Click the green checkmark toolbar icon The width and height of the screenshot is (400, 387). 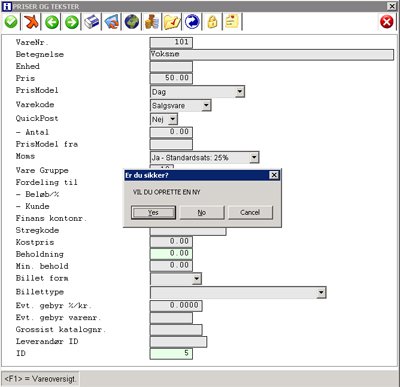[x=11, y=22]
